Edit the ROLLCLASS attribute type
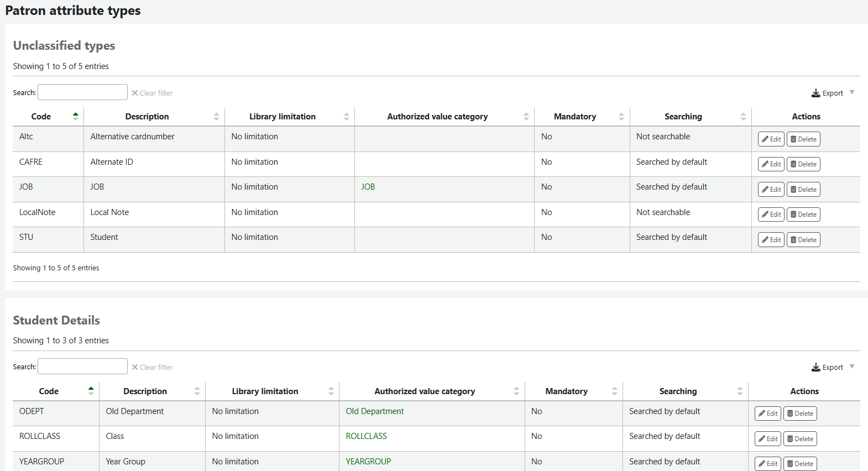This screenshot has width=868, height=471. coord(767,439)
